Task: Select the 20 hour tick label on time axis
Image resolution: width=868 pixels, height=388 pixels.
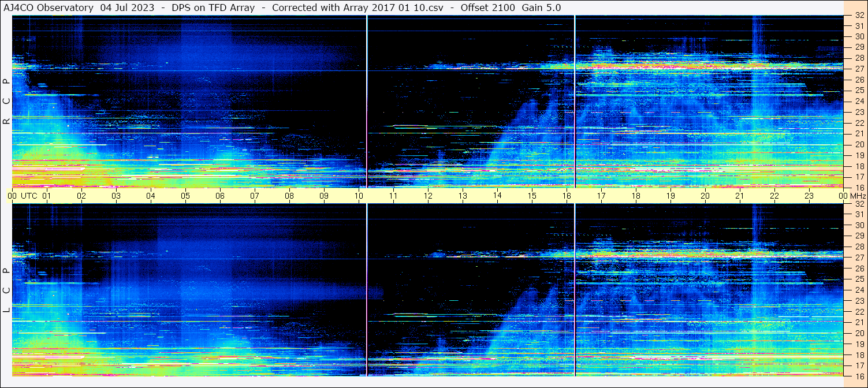Action: point(705,196)
